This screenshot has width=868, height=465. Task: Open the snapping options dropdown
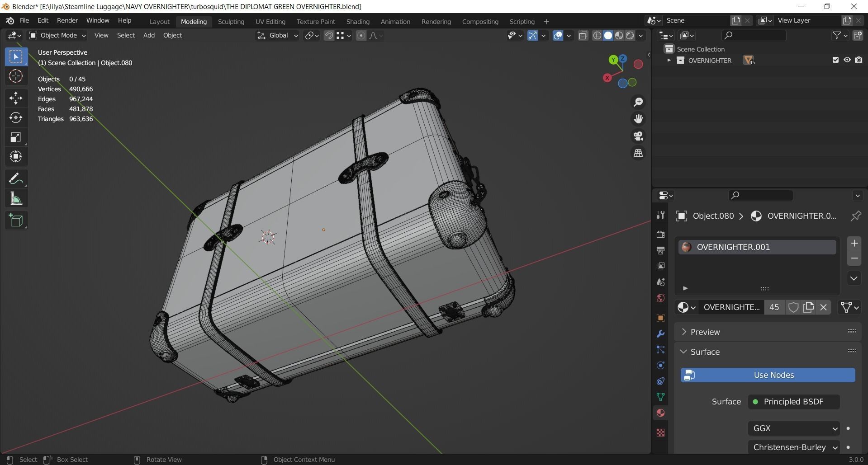[344, 35]
